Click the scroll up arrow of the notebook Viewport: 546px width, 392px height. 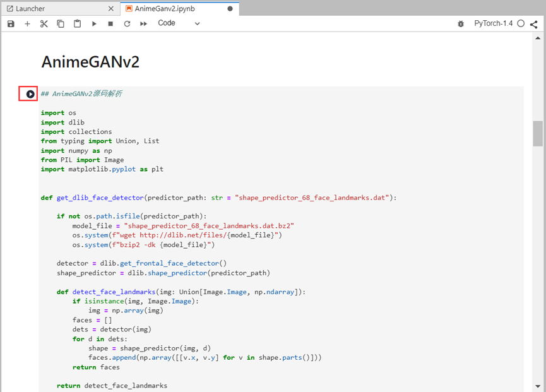538,38
